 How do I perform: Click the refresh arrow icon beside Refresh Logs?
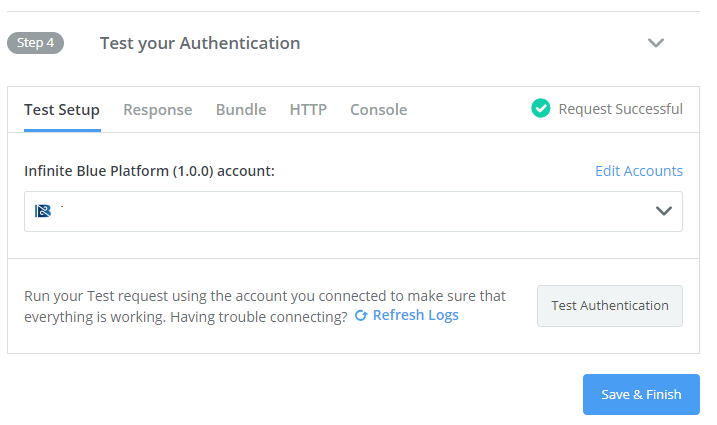point(361,315)
